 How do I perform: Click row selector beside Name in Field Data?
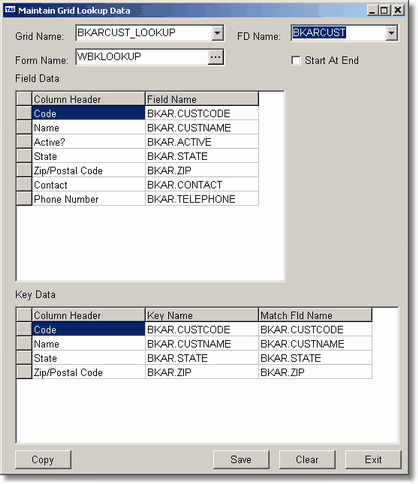24,128
